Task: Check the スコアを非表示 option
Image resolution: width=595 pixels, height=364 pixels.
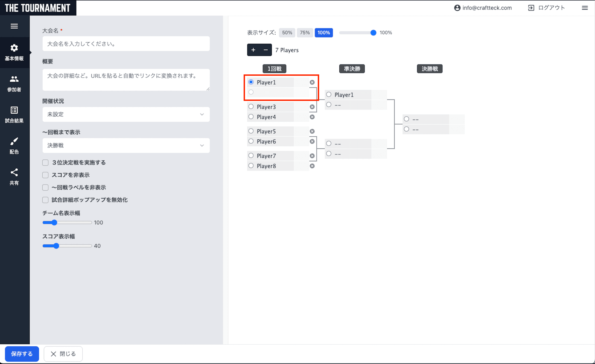Action: point(45,175)
